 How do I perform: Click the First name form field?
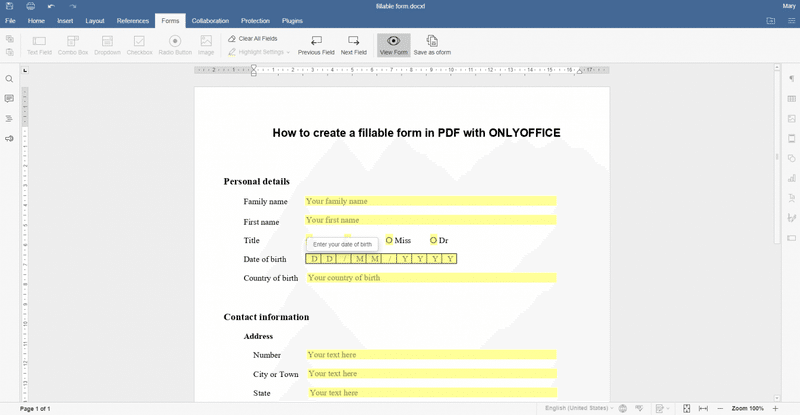pyautogui.click(x=431, y=220)
